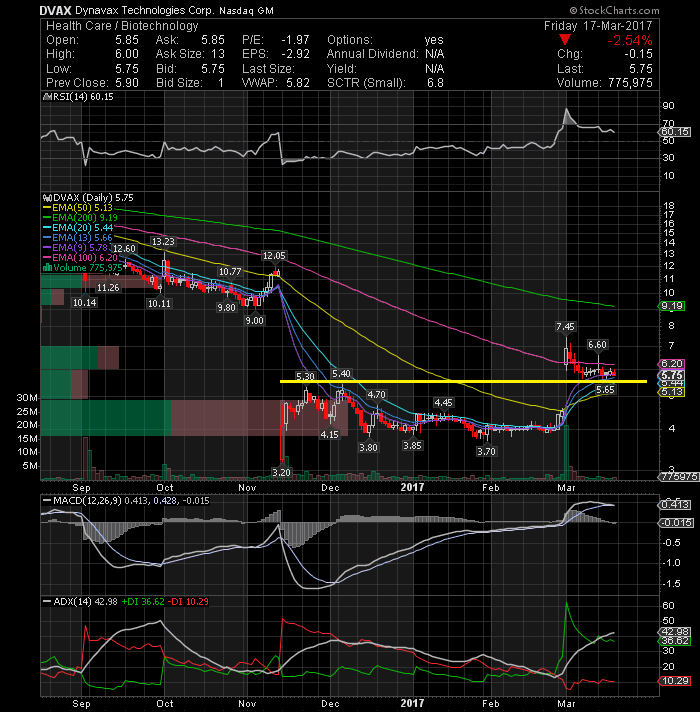
Task: Select the Open: 5.85 entry
Action: [92, 40]
